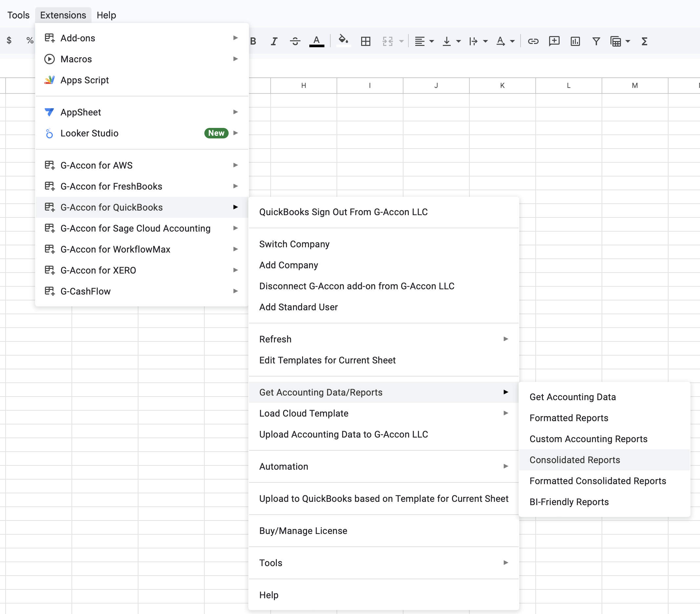
Task: Choose Upload Accounting Data to G-Accon LLC
Action: tap(383, 434)
